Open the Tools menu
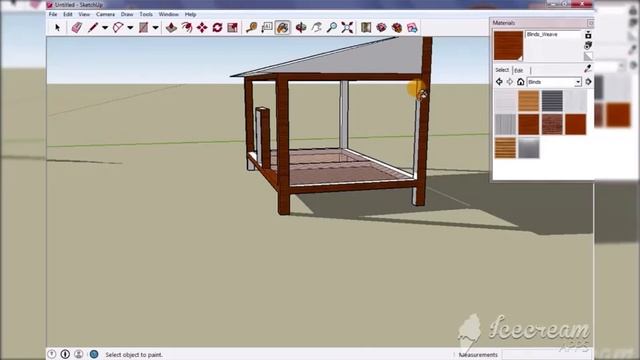The height and width of the screenshot is (360, 640). click(x=146, y=14)
